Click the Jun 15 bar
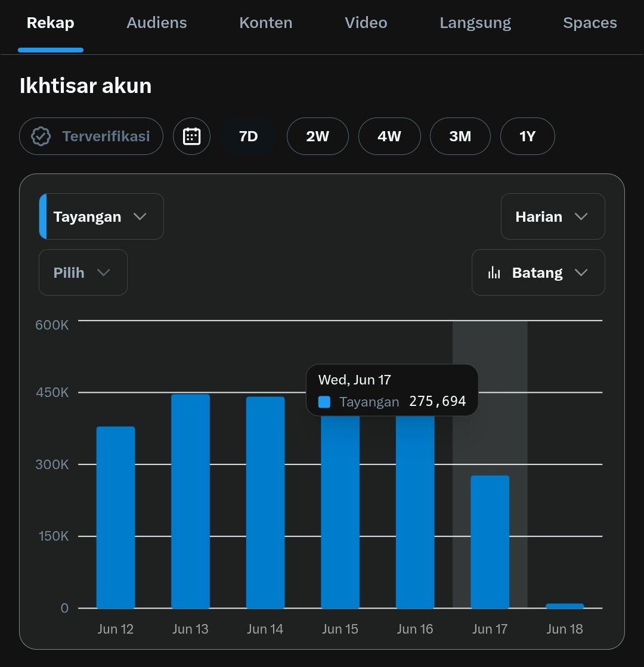Image resolution: width=644 pixels, height=667 pixels. tap(340, 512)
